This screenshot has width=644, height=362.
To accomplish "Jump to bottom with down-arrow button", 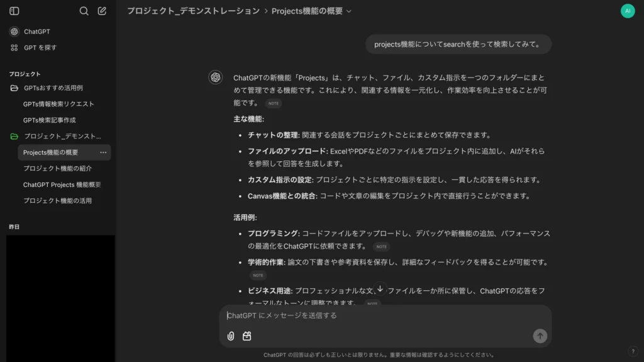I will tap(380, 289).
